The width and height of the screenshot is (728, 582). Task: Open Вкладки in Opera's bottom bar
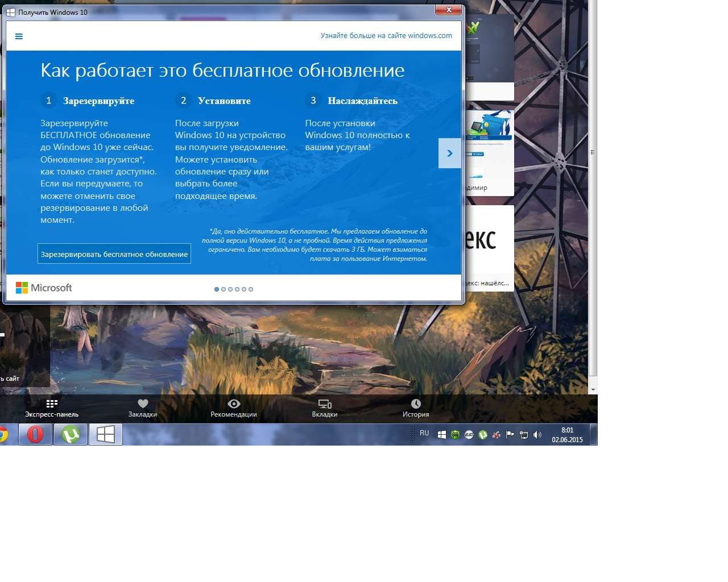tap(325, 408)
